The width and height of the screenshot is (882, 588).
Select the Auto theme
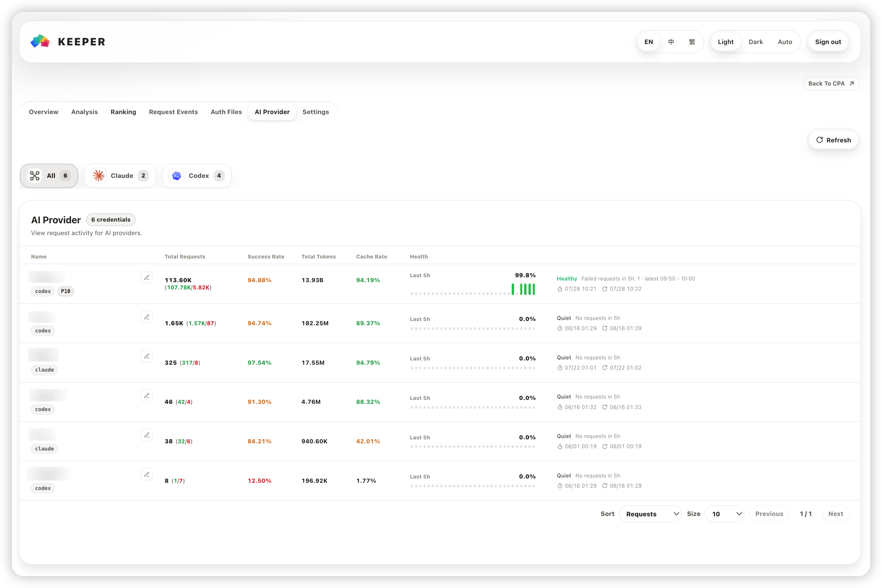785,42
